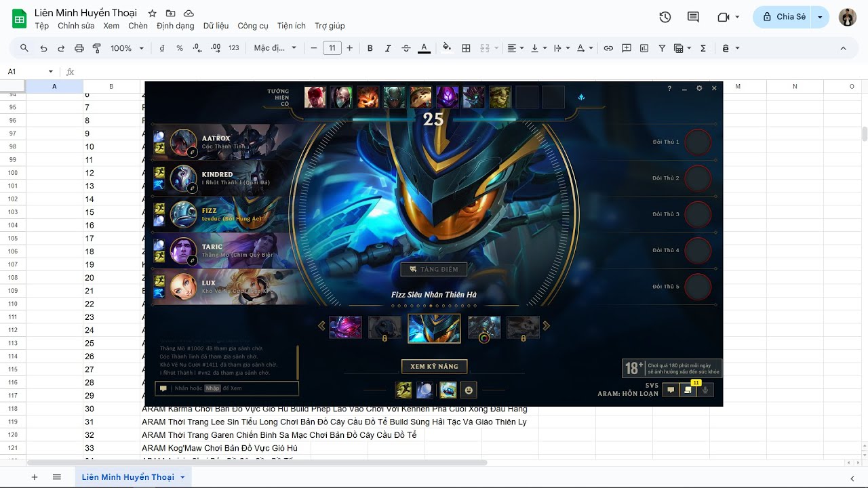Pick a text color
This screenshot has width=868, height=488.
point(424,48)
